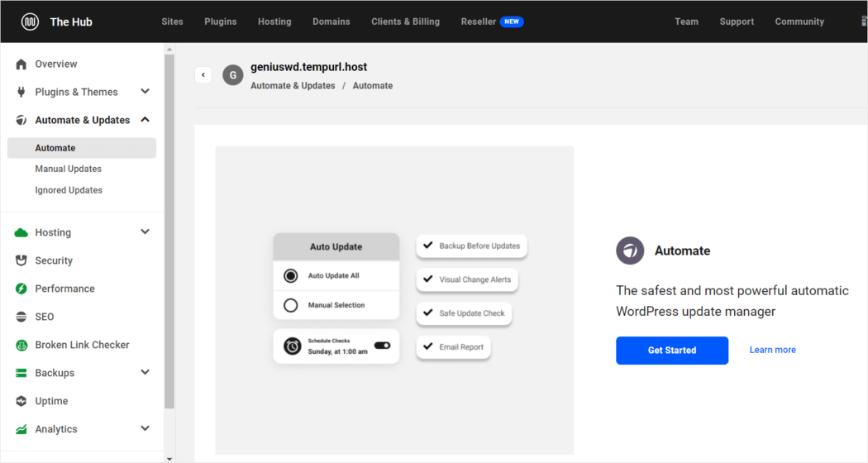Toggle Email Report checkmark
The image size is (868, 463).
point(428,346)
